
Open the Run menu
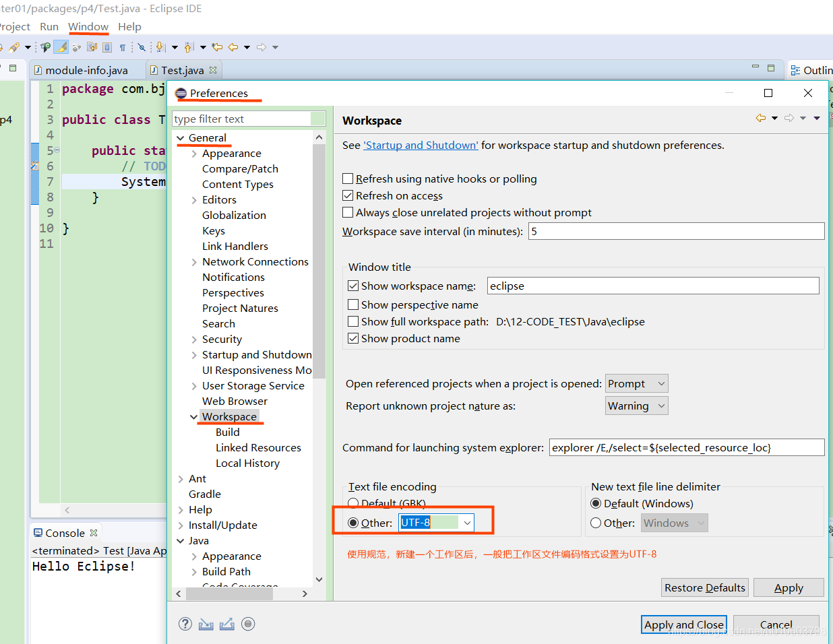coord(49,26)
